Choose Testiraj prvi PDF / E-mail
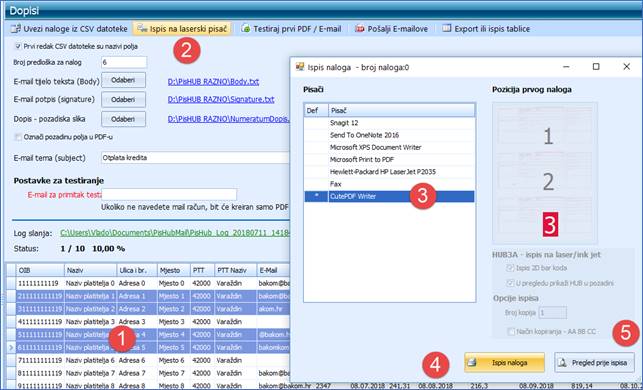Image resolution: width=643 pixels, height=390 pixels. (x=291, y=29)
